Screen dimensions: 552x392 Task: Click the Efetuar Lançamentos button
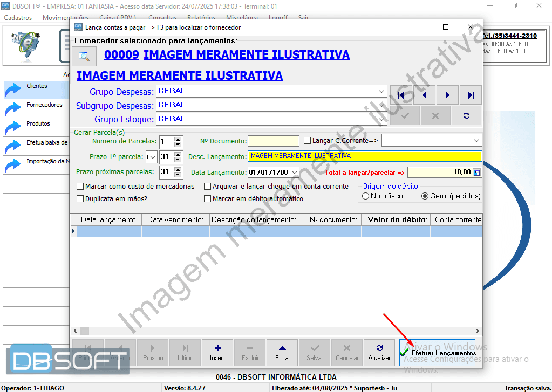[437, 353]
